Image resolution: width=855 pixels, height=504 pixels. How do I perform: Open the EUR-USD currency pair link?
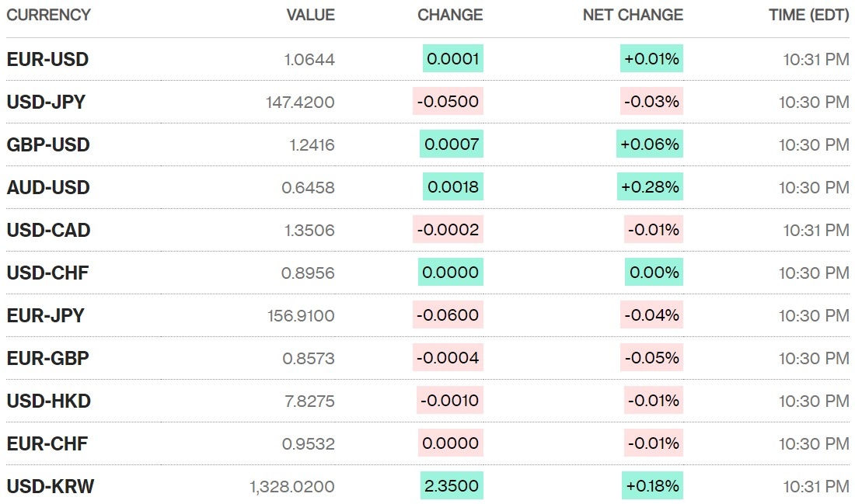pos(47,59)
